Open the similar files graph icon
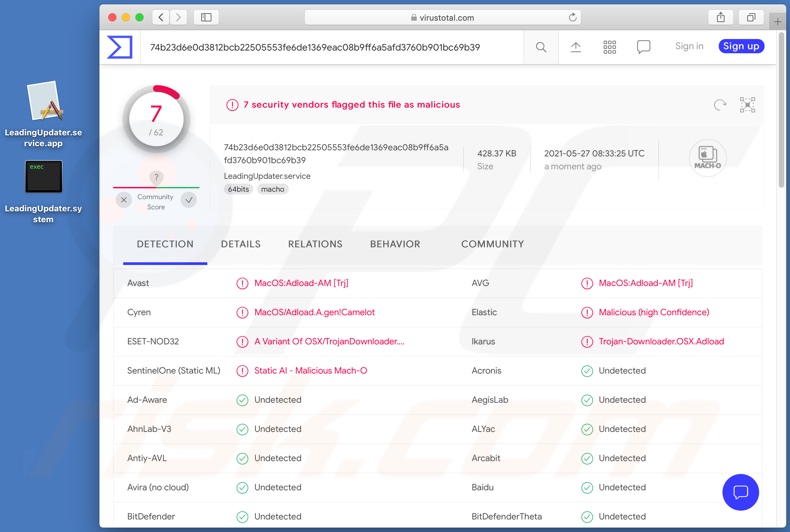 click(x=747, y=105)
